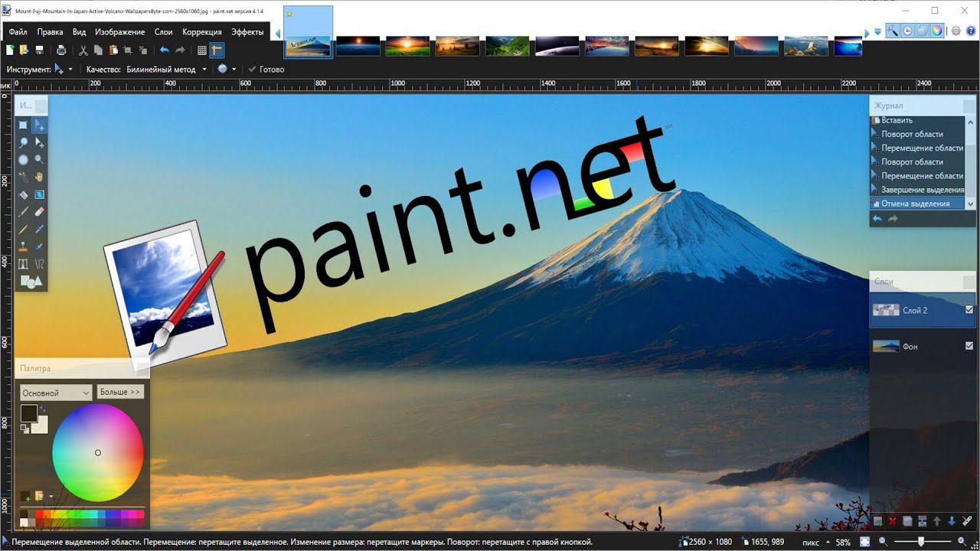Click the Paste clipboard icon

(113, 51)
